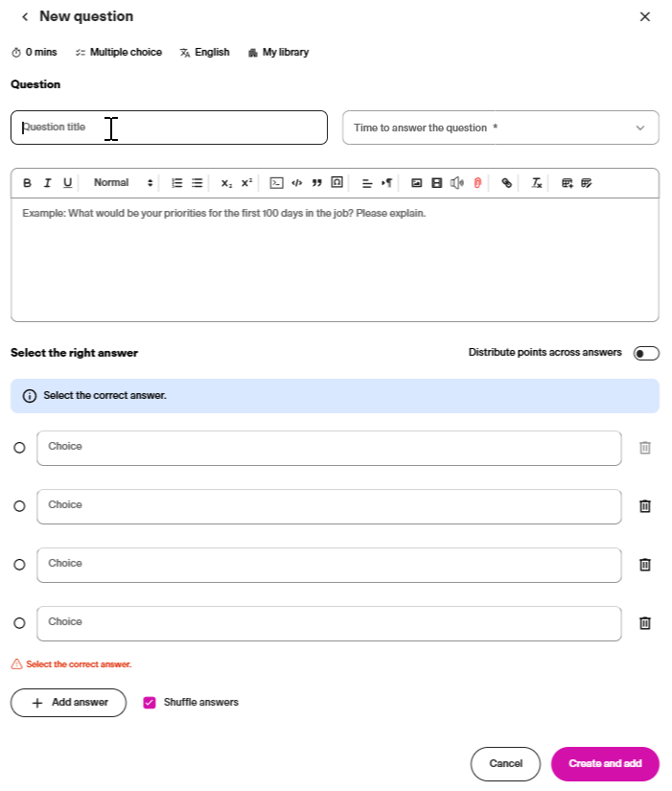Delete the second answer choice
Screen dimensions: 672x791
(645, 506)
